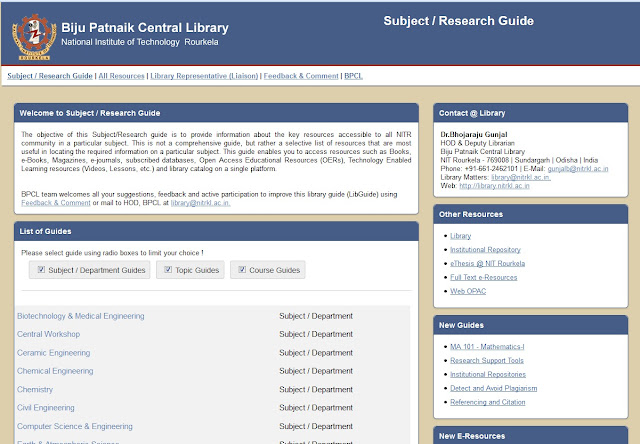Click Subject / Research Guide page heading
Screen dimensions: 640x444
coord(458,21)
